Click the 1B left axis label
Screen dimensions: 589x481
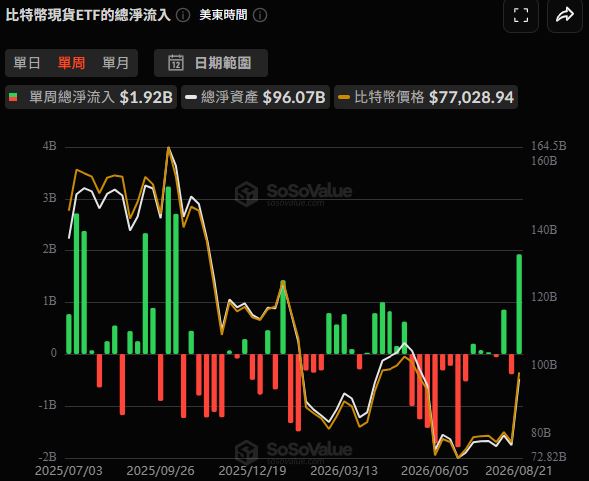point(50,301)
